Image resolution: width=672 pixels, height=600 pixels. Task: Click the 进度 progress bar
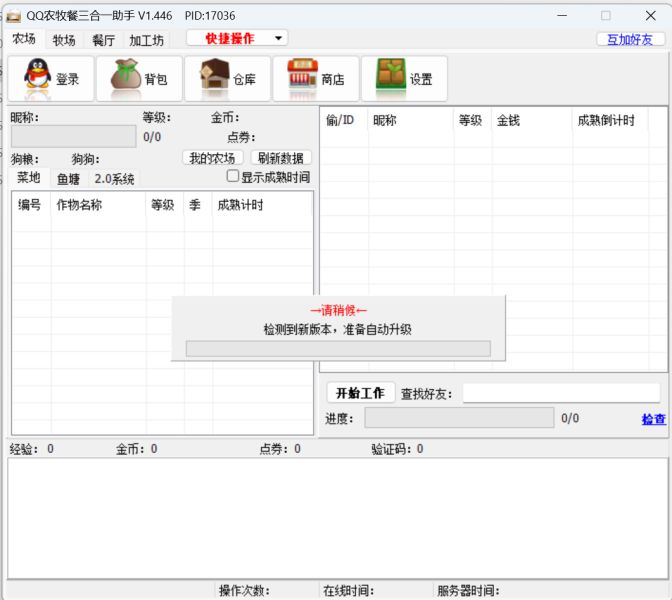(x=458, y=418)
